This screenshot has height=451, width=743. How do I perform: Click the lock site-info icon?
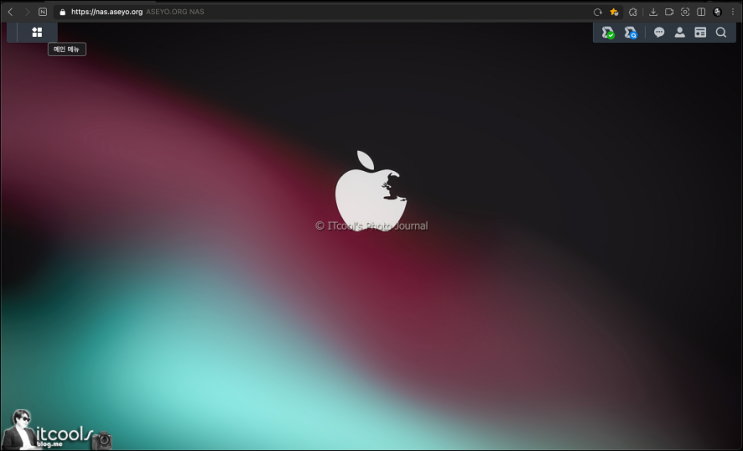(x=63, y=12)
